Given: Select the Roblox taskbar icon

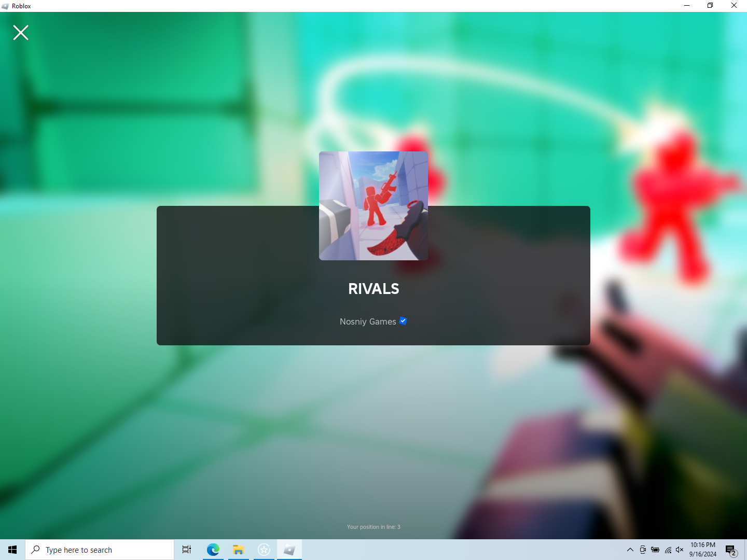Looking at the screenshot, I should pyautogui.click(x=289, y=550).
